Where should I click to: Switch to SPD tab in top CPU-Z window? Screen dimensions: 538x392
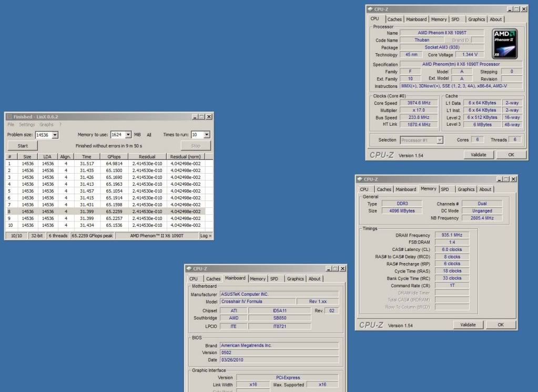[x=455, y=19]
